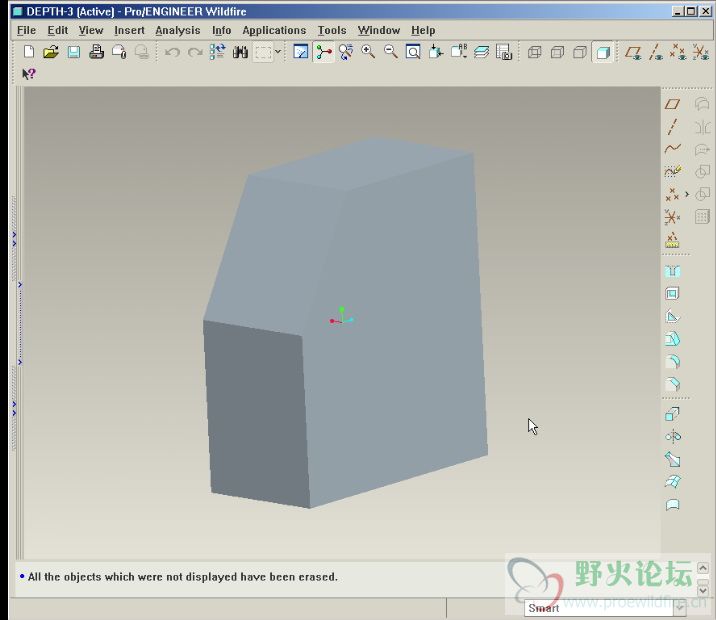Viewport: 716px width, 620px height.
Task: Open the Insert menu
Action: [129, 30]
